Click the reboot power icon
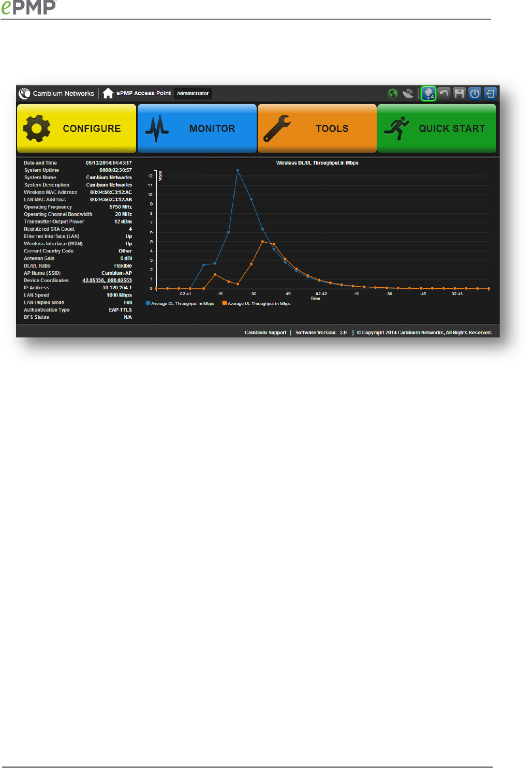The image size is (532, 768). click(475, 93)
